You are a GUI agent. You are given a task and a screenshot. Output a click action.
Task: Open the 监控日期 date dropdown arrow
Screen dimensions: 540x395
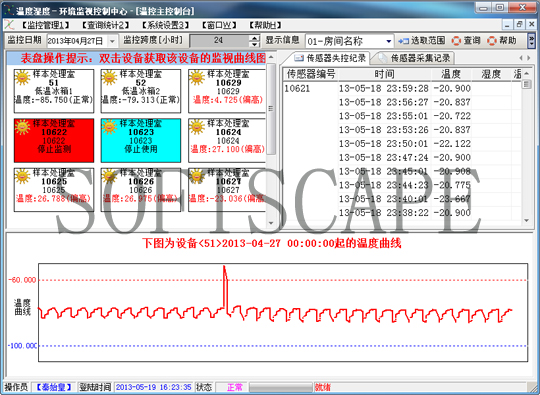click(112, 41)
